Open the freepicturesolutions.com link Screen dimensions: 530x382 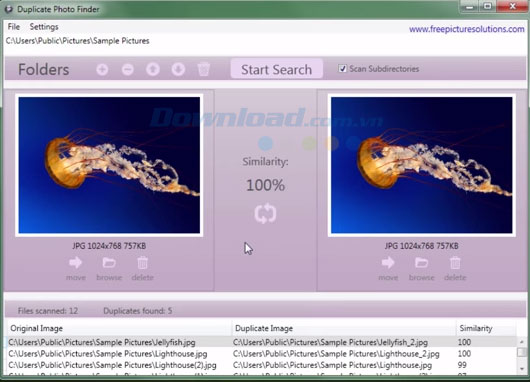click(466, 29)
